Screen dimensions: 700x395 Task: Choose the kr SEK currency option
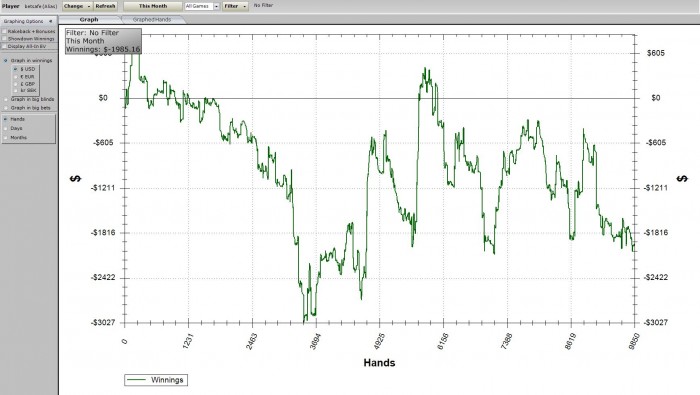pos(16,91)
